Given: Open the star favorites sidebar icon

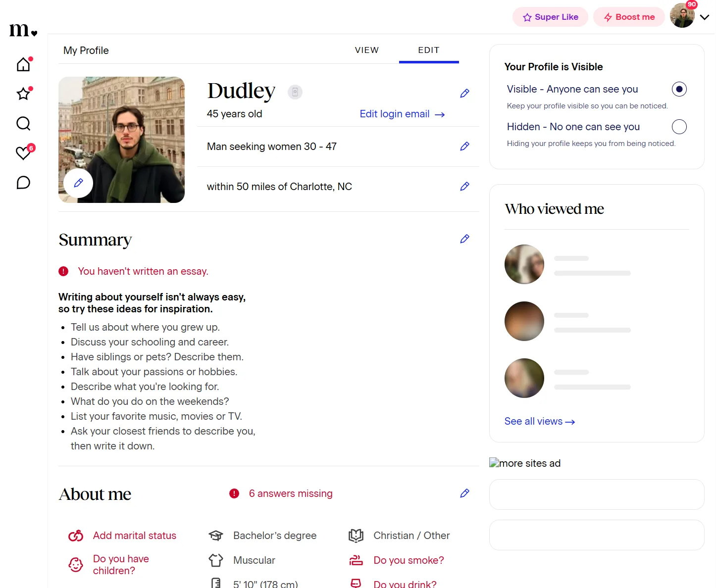Looking at the screenshot, I should (x=23, y=94).
